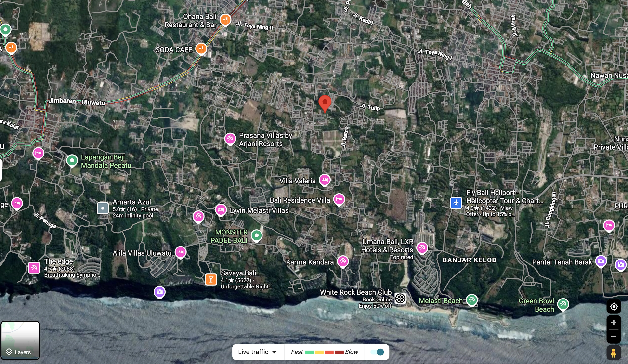Expand the Live traffic dropdown

258,352
